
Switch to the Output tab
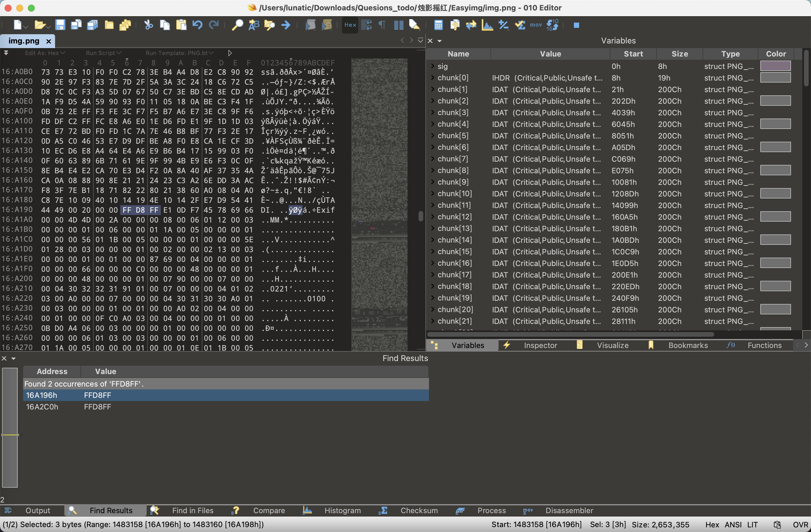(37, 511)
